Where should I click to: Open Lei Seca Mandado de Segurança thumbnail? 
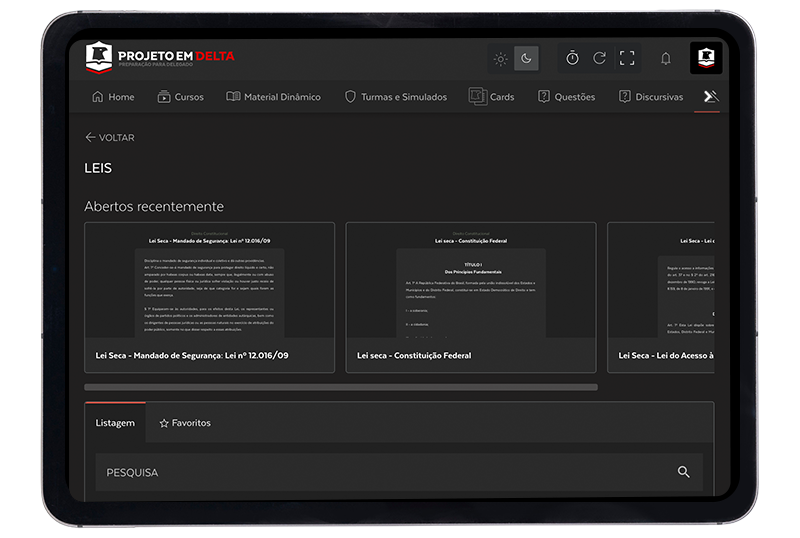click(x=209, y=297)
